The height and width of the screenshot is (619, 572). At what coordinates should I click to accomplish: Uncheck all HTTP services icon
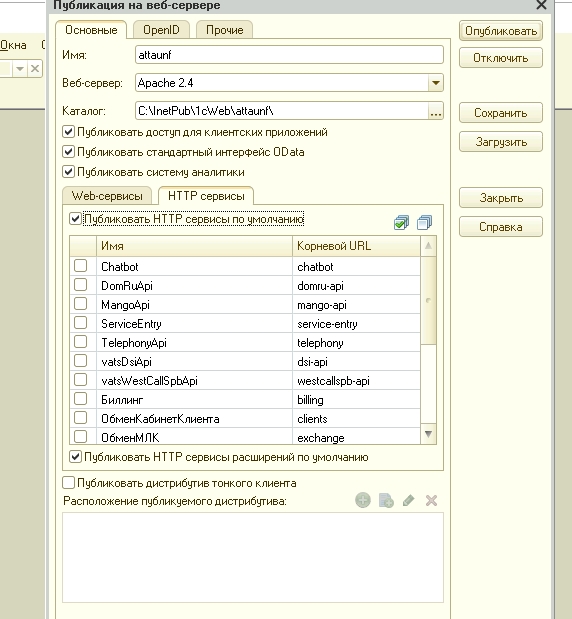pyautogui.click(x=424, y=223)
